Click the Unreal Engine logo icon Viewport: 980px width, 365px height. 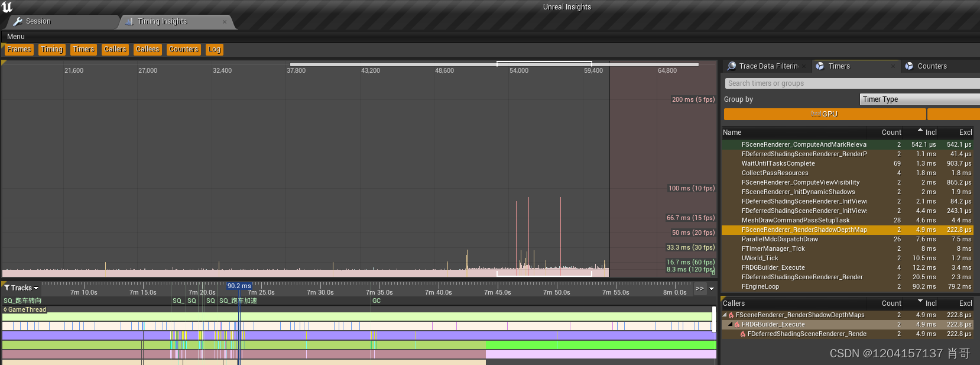[x=7, y=7]
